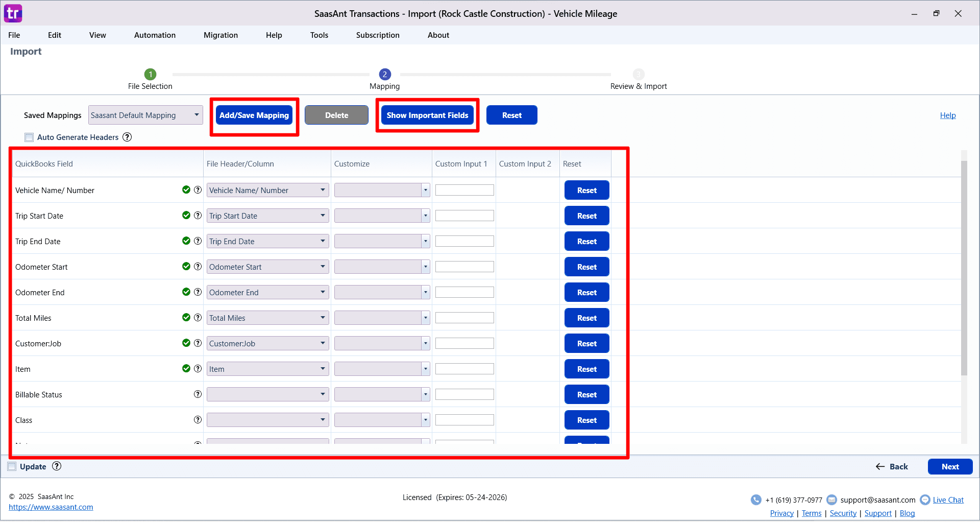Tick the Update checkbox
Screen dimensions: 980x522
(12, 467)
